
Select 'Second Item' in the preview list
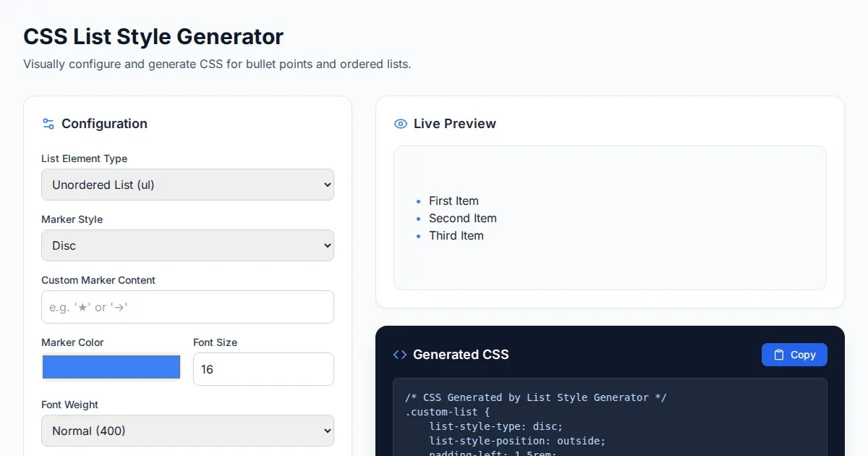tap(462, 219)
